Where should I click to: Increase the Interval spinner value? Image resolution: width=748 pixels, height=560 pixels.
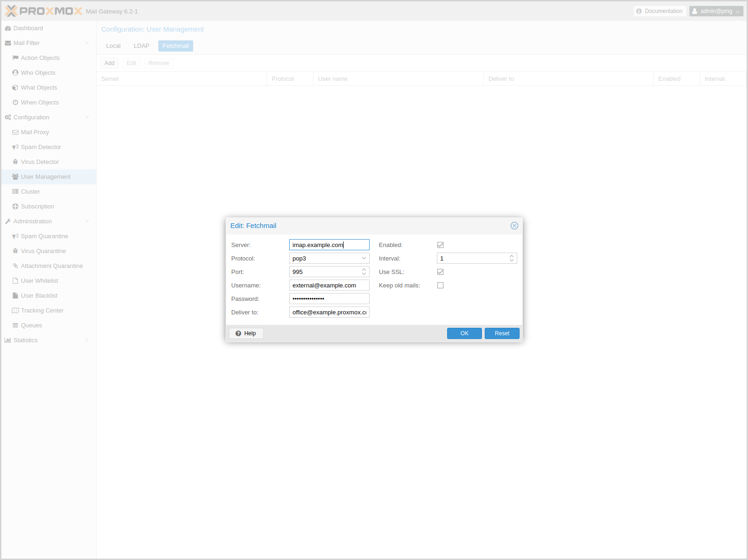[x=512, y=256]
